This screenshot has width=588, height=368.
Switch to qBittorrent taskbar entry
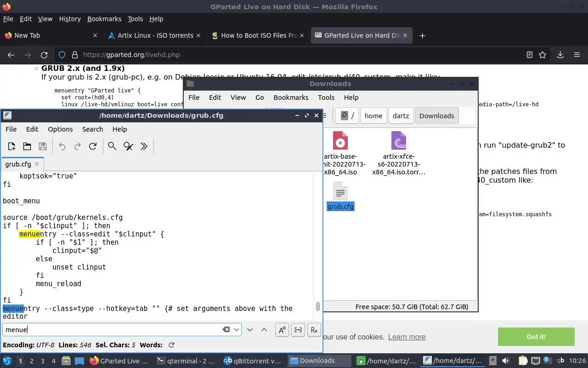click(253, 361)
